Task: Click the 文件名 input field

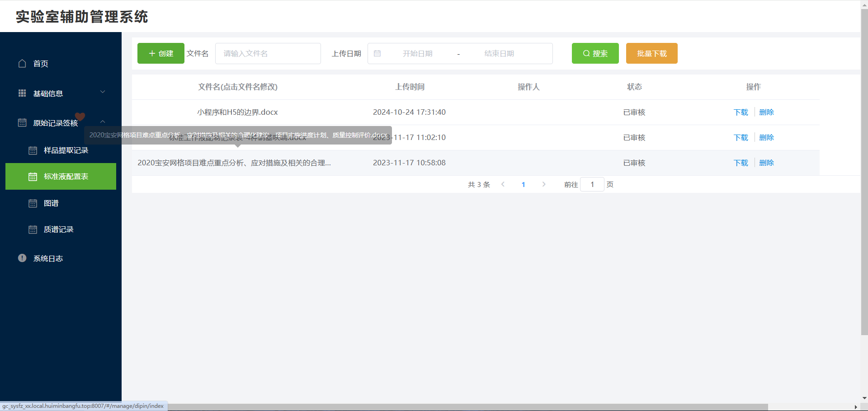Action: [x=268, y=53]
